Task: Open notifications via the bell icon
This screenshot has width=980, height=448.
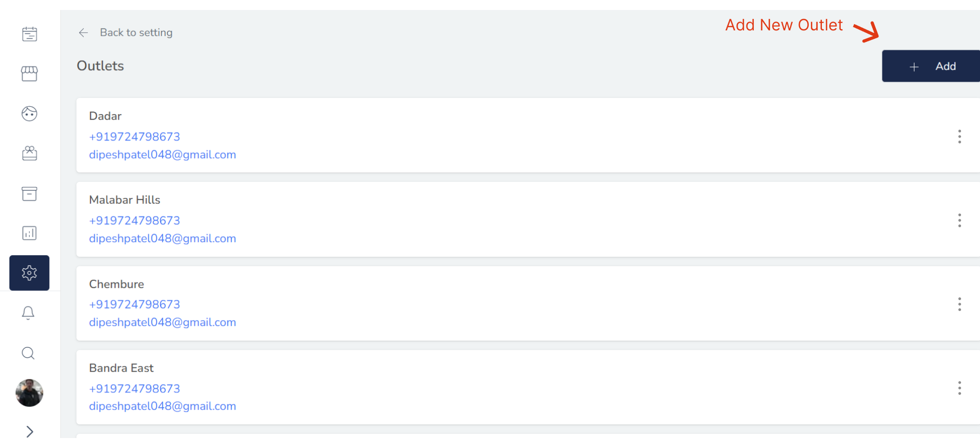Action: coord(28,312)
